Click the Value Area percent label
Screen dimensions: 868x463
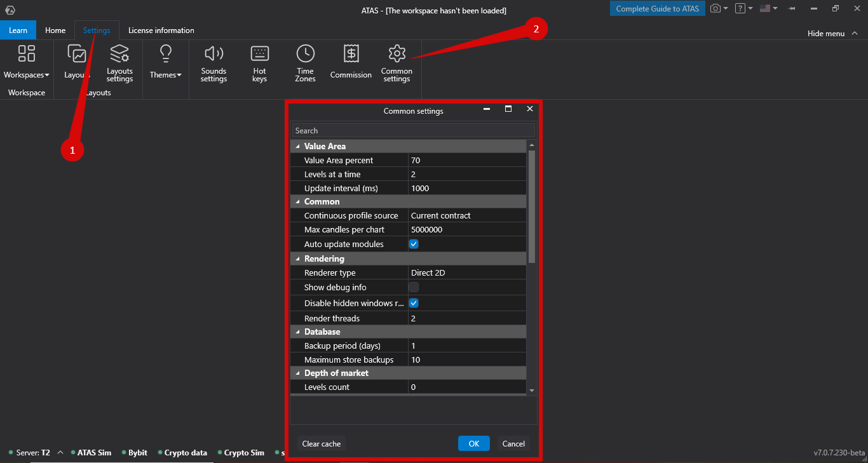tap(339, 160)
